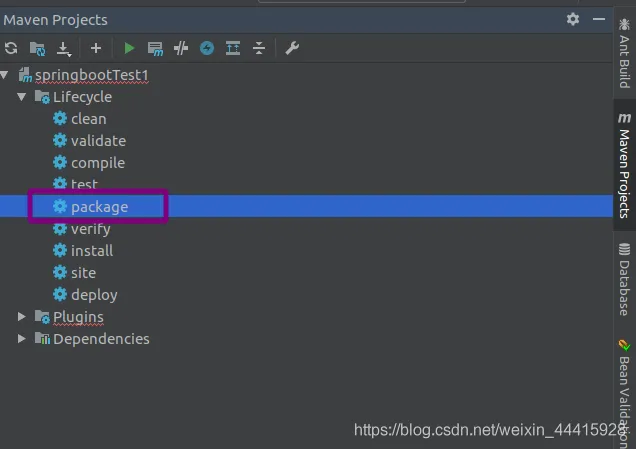Expand the Plugins tree node
This screenshot has height=449, width=636.
[22, 317]
